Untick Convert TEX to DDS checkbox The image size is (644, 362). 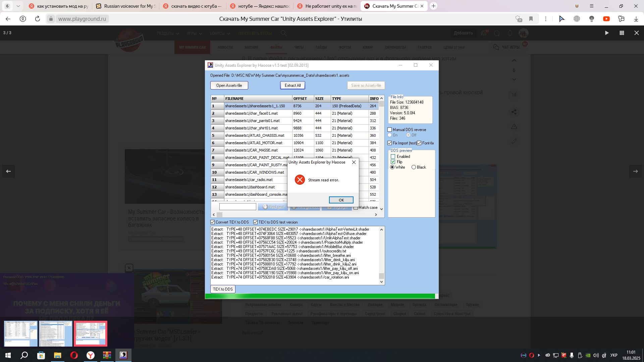click(x=213, y=222)
